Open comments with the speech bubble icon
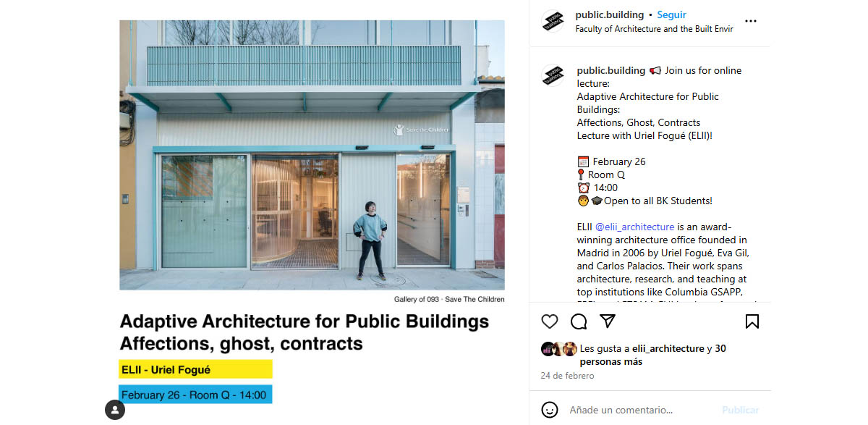 coord(579,321)
